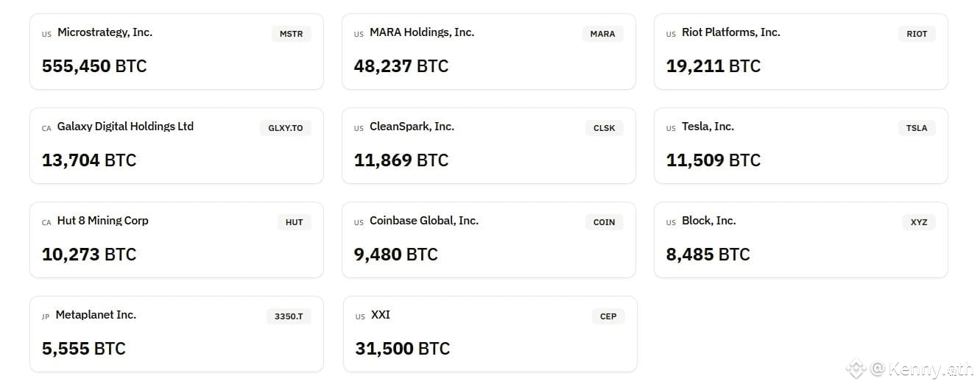The width and height of the screenshot is (980, 387).
Task: Select MARA Holdings, Inc. title
Action: pyautogui.click(x=422, y=32)
